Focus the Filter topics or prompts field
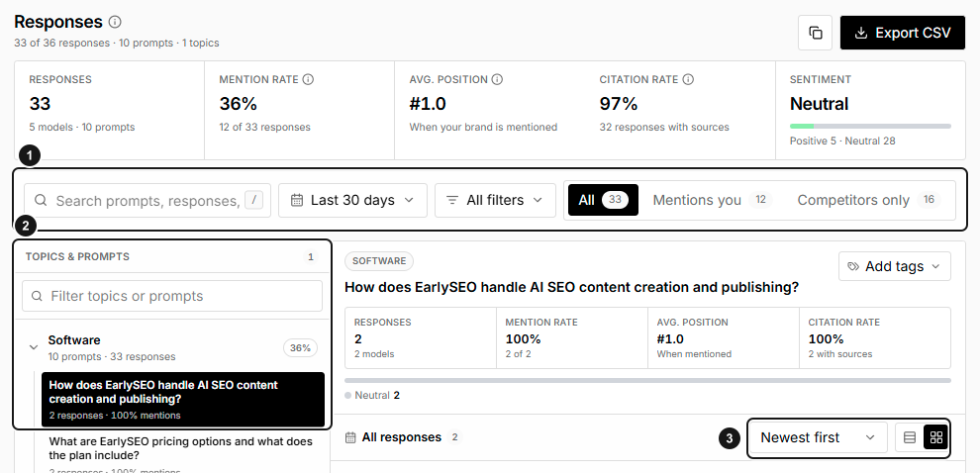980x473 pixels. [172, 296]
